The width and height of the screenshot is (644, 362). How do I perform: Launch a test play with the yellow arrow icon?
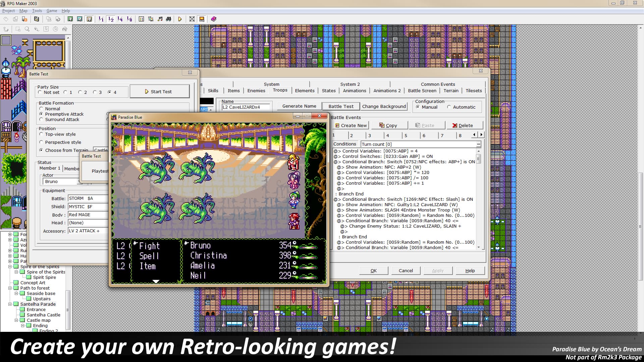[x=180, y=19]
